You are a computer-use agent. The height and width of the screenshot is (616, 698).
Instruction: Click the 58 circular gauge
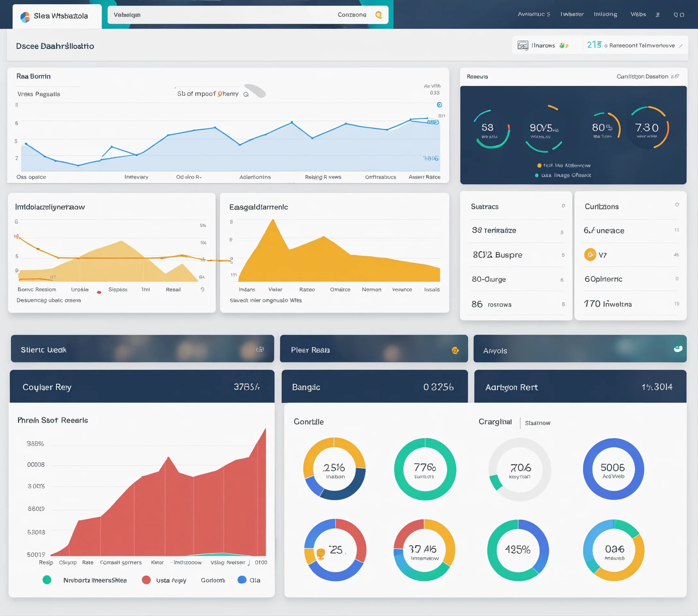pyautogui.click(x=491, y=129)
